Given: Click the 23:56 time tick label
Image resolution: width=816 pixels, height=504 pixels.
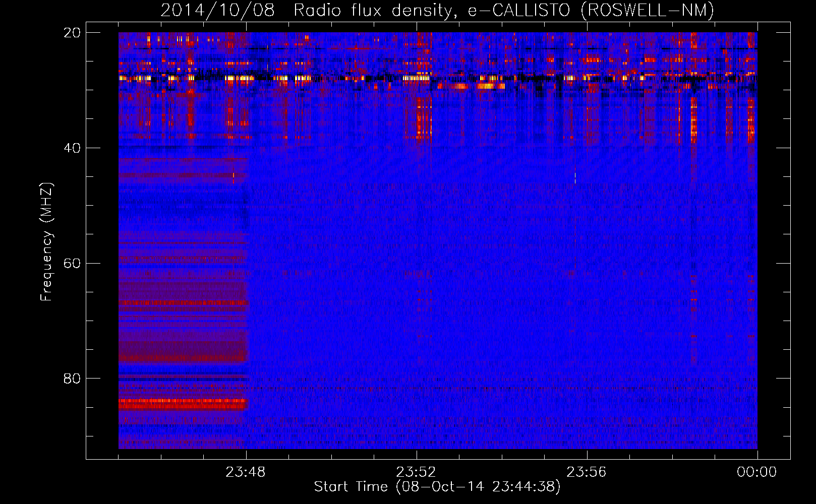Looking at the screenshot, I should coord(587,472).
